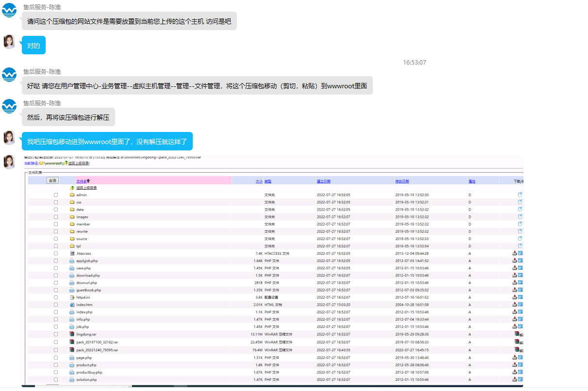Click the 返回上级目录 link above the admin folder
This screenshot has width=588, height=391.
(86, 188)
